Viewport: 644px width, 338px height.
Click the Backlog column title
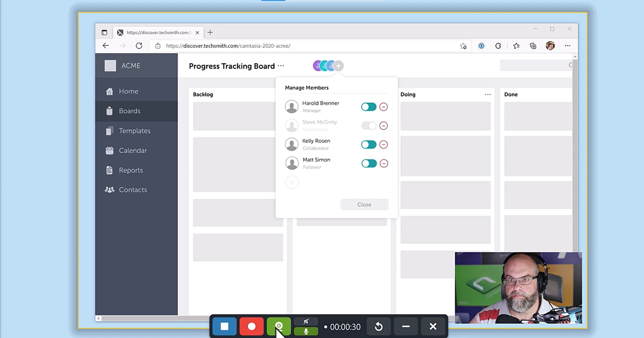tap(203, 95)
